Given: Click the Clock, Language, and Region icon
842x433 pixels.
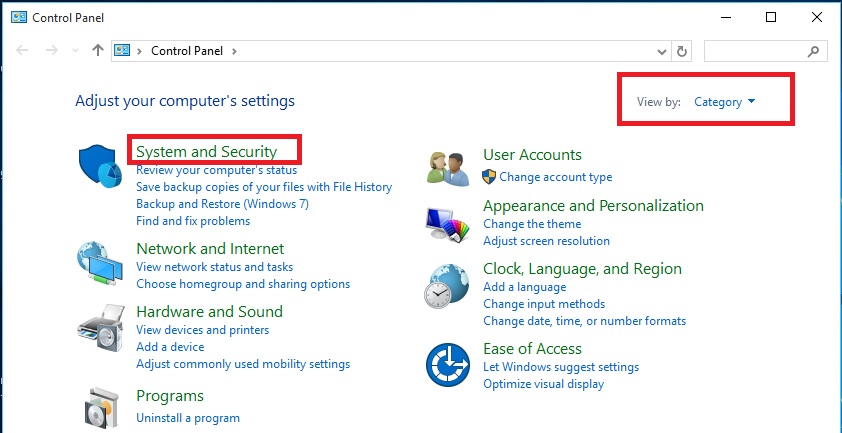Looking at the screenshot, I should (x=447, y=286).
